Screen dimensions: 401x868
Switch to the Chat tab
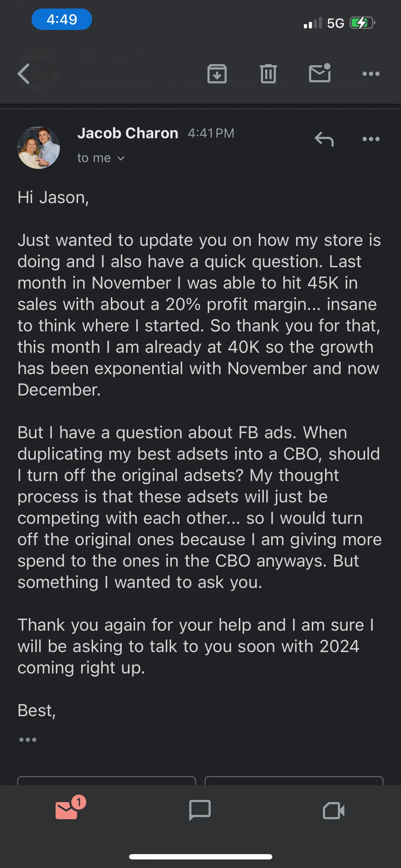coord(200,810)
